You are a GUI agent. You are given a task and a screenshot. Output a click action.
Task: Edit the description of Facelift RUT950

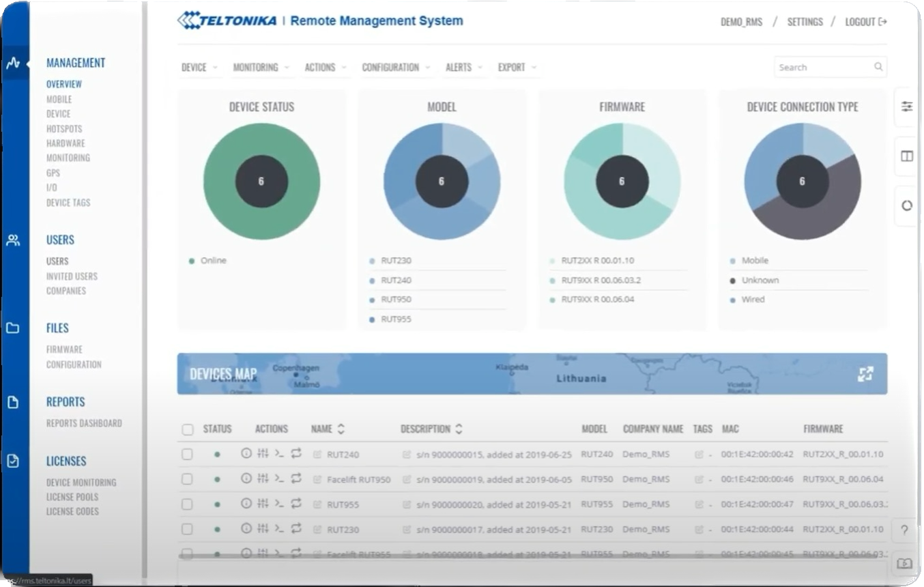[407, 480]
